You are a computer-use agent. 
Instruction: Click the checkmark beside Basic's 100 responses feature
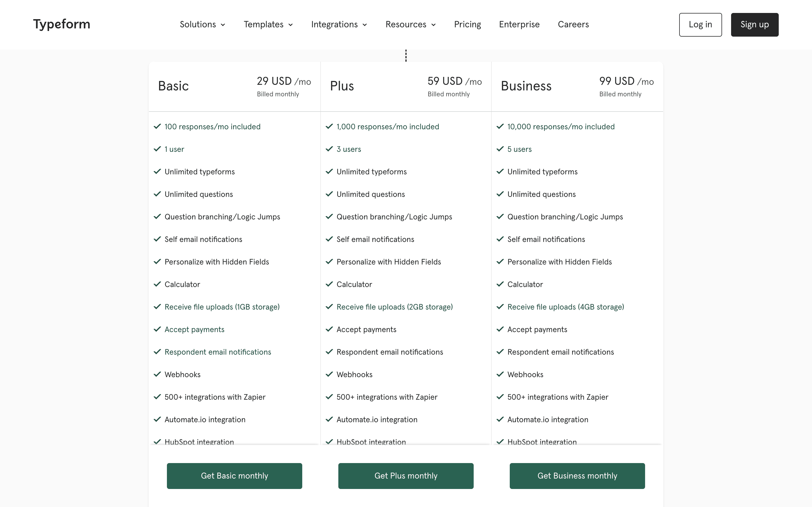click(x=157, y=126)
